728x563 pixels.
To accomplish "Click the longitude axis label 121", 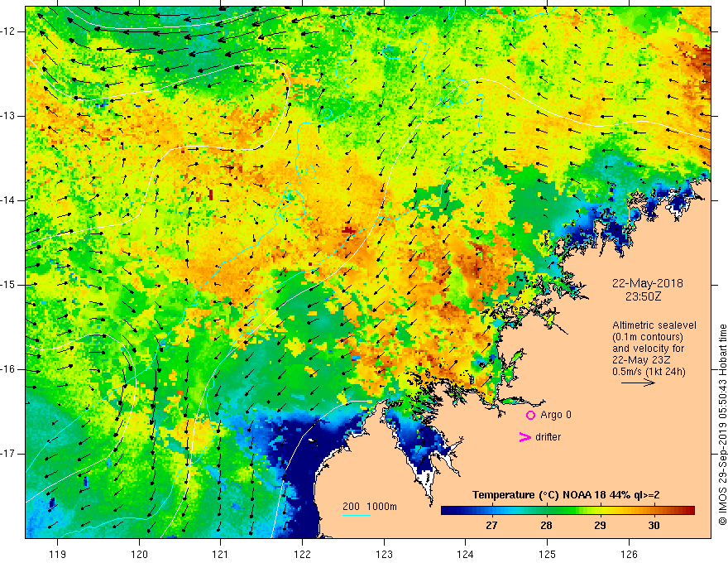I will [x=221, y=554].
